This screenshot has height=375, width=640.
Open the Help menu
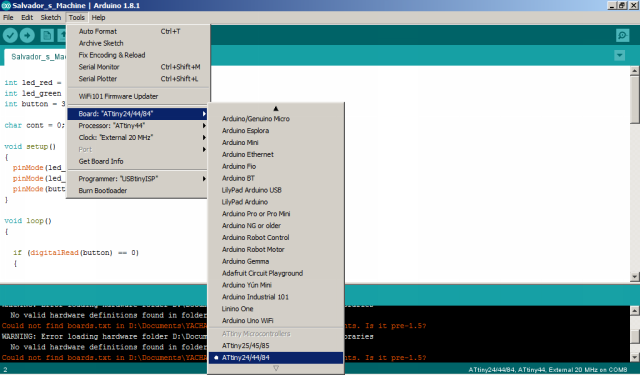98,18
